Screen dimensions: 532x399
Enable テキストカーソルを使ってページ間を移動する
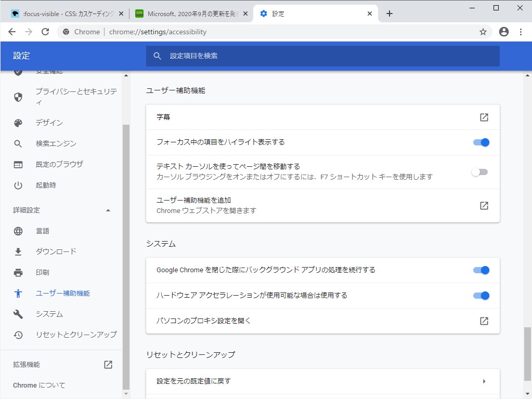click(479, 172)
